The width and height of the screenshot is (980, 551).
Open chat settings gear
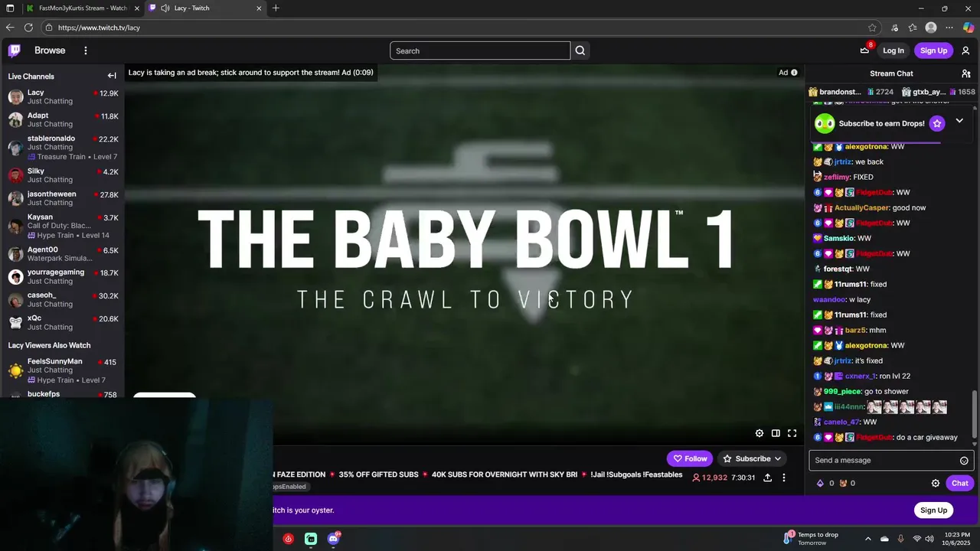tap(936, 483)
